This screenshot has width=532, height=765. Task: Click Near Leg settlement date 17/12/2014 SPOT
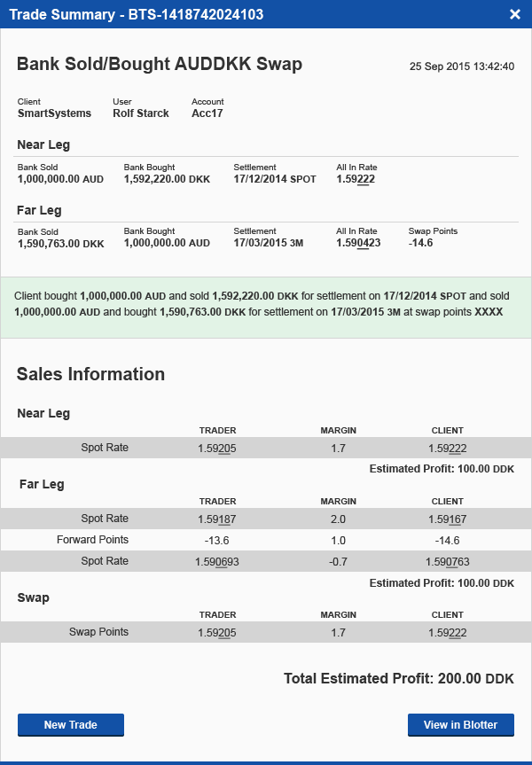pos(275,179)
